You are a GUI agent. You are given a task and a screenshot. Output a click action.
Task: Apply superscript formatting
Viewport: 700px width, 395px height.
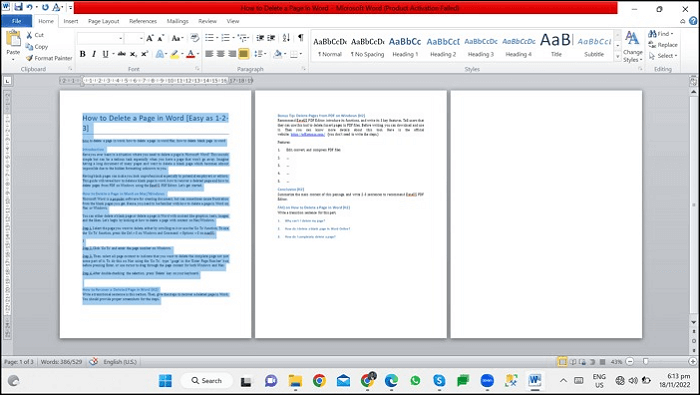click(144, 54)
